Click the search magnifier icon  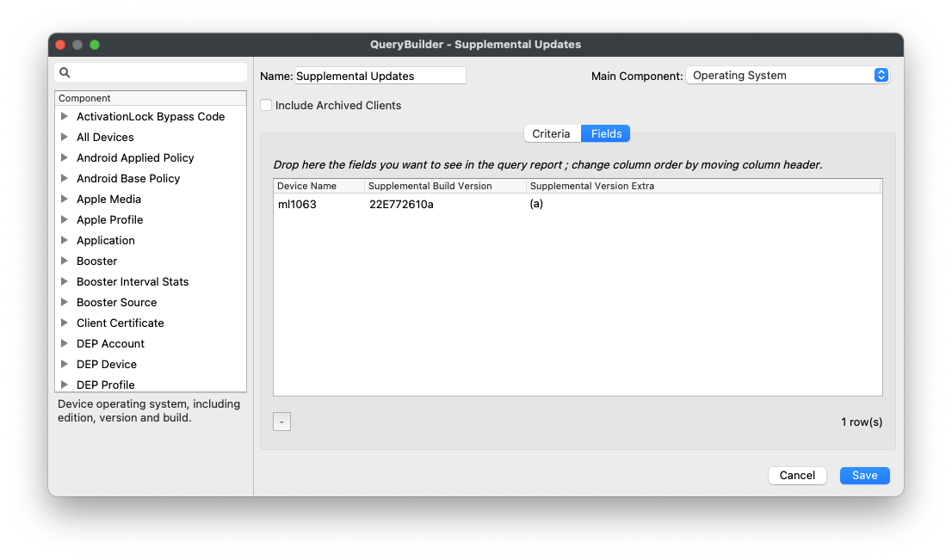point(65,73)
